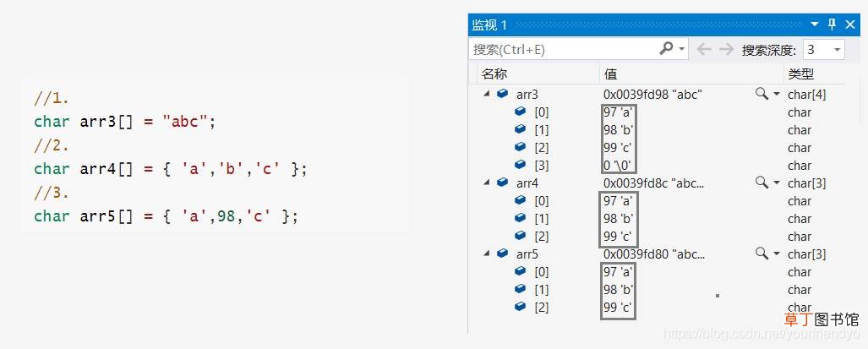Viewport: 868px width, 349px height.
Task: Open the Watch 1 window position dropdown arrow
Action: [x=814, y=25]
